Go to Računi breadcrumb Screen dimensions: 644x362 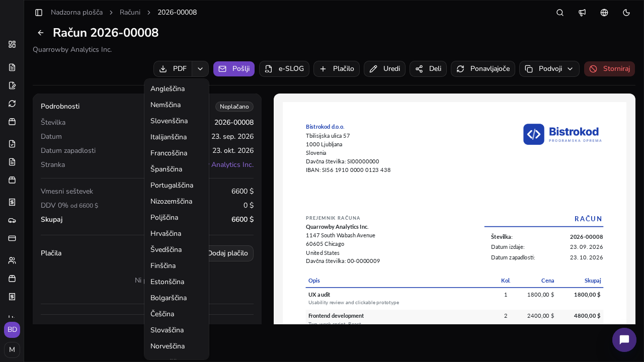point(130,12)
